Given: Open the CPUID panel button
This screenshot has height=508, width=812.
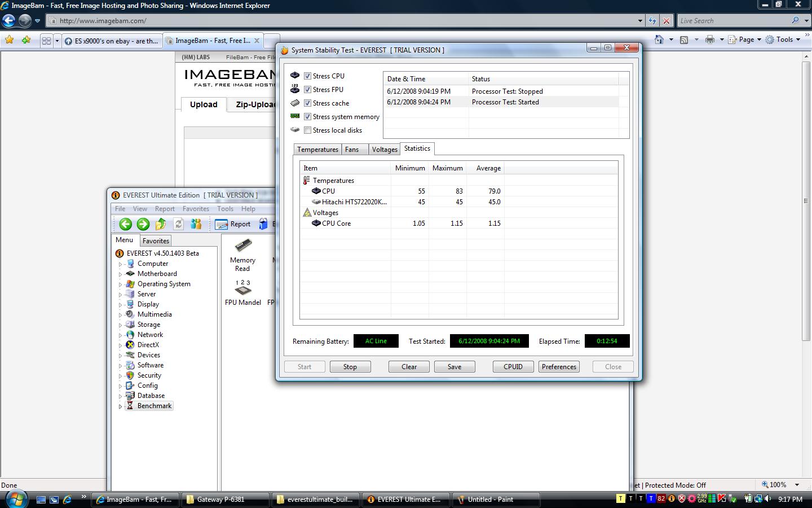Looking at the screenshot, I should (513, 367).
